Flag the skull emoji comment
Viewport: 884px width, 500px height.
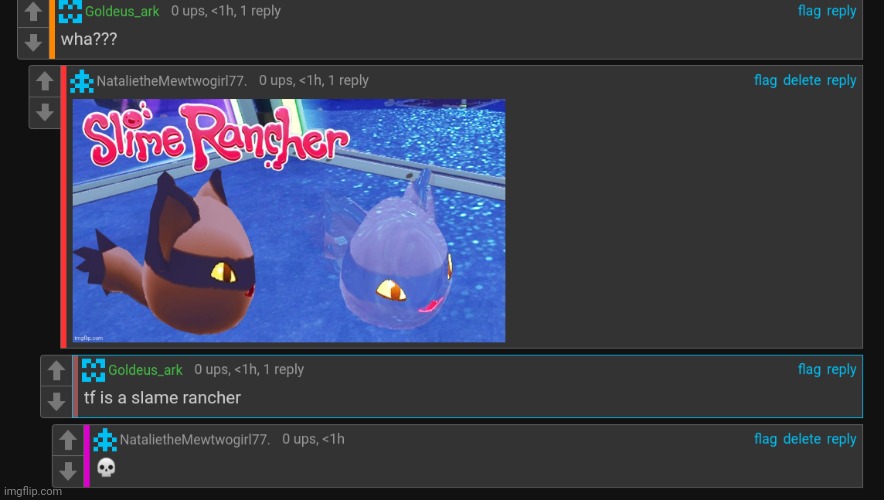point(766,439)
